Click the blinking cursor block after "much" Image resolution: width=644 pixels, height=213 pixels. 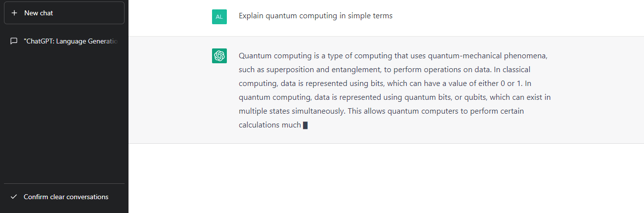pos(305,126)
